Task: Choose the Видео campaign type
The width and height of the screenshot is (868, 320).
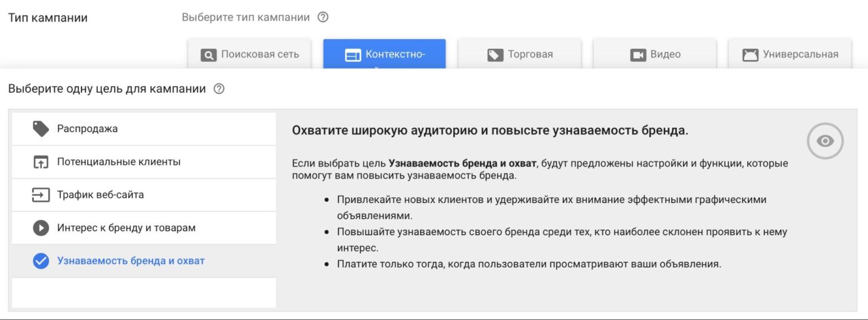Action: click(654, 54)
